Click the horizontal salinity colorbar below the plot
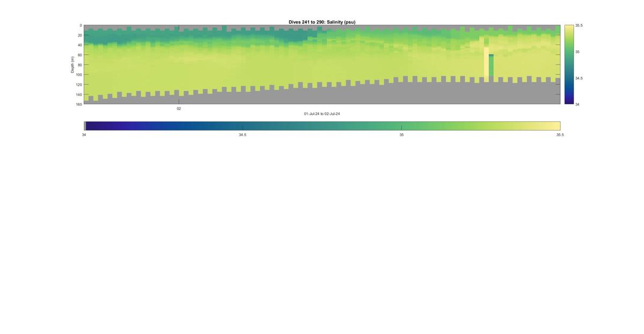The height and width of the screenshot is (334, 644). click(x=322, y=126)
